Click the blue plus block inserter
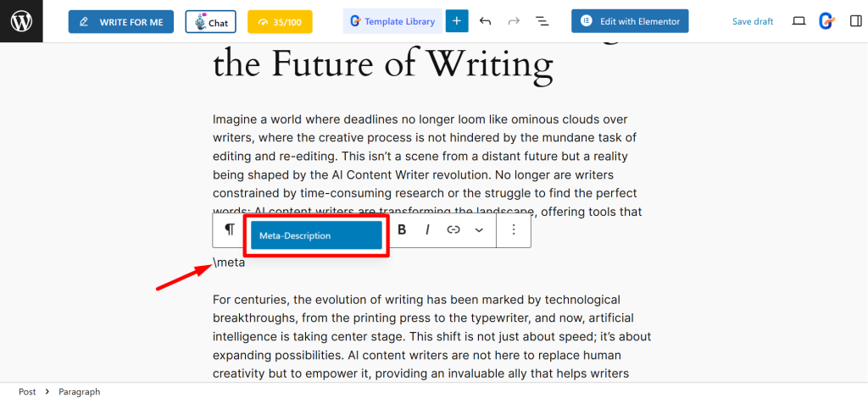This screenshot has width=868, height=398. (x=457, y=21)
